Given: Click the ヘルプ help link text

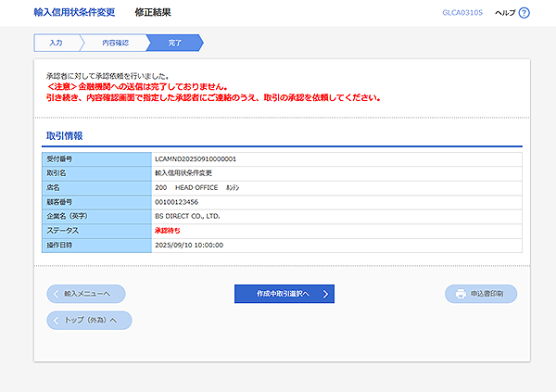Looking at the screenshot, I should (505, 13).
